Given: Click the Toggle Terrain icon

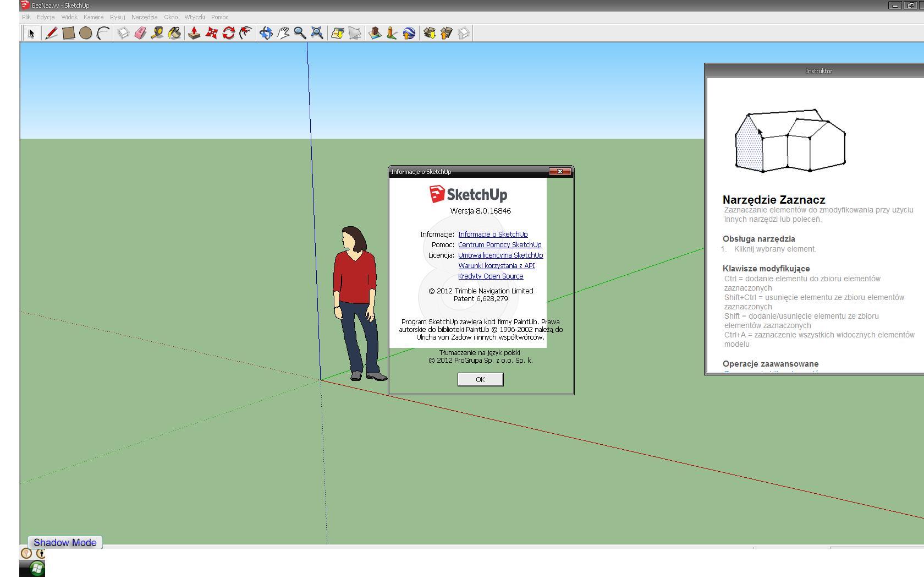Looking at the screenshot, I should 355,33.
